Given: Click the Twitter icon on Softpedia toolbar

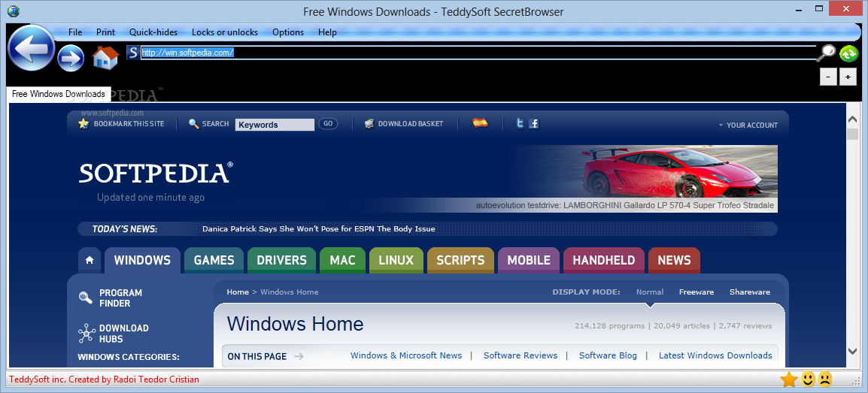Looking at the screenshot, I should pos(520,124).
